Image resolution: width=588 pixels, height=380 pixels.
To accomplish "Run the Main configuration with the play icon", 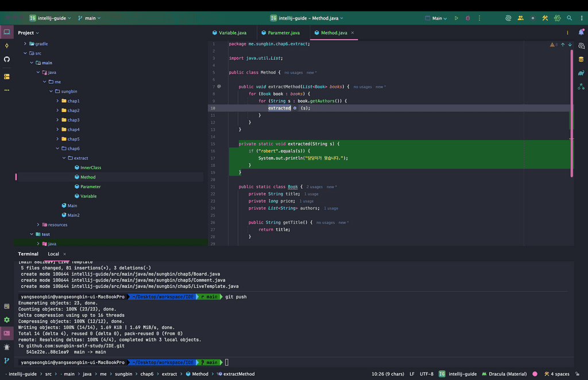I will (457, 18).
